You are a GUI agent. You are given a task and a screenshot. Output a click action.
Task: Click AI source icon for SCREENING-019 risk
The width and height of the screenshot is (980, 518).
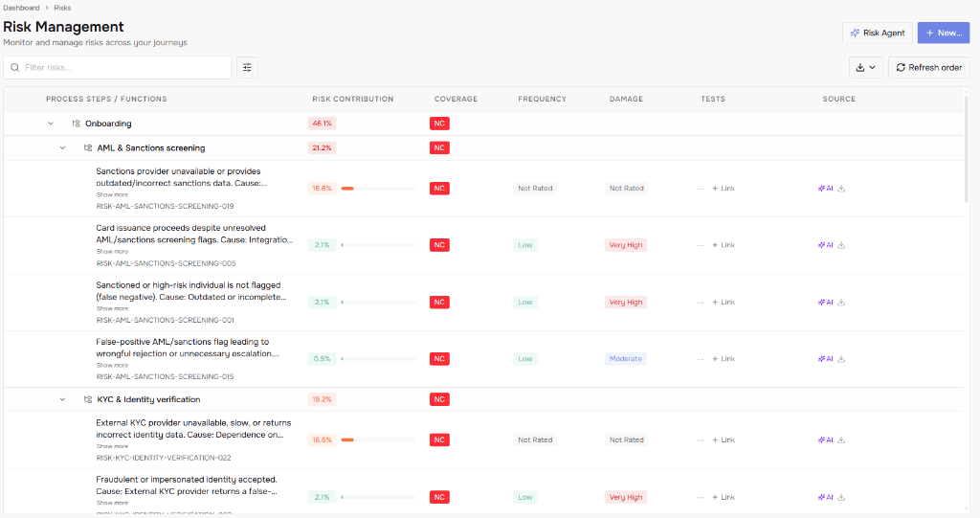[x=826, y=189]
